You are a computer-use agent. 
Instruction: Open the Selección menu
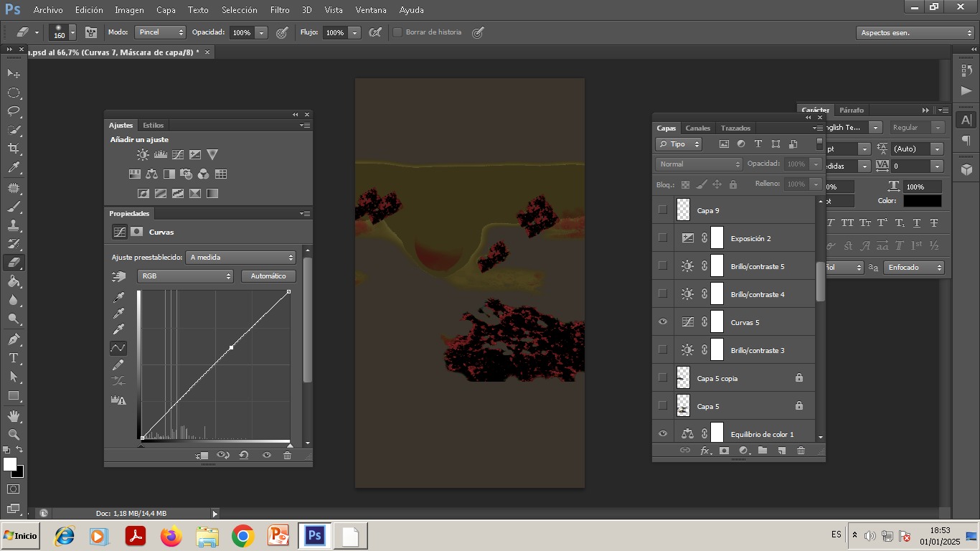(x=240, y=10)
